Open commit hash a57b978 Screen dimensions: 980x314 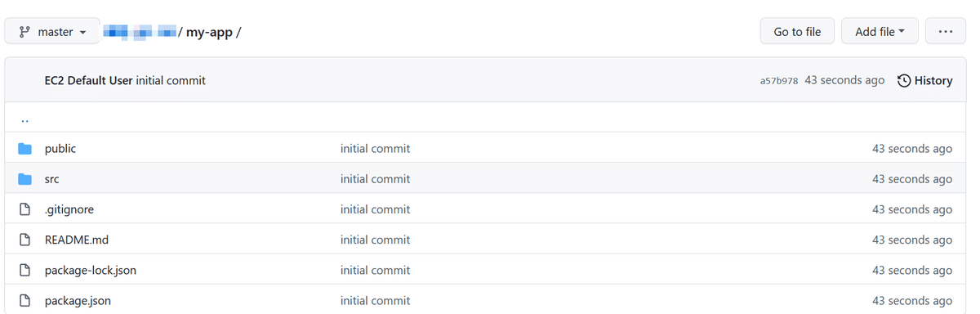point(779,81)
